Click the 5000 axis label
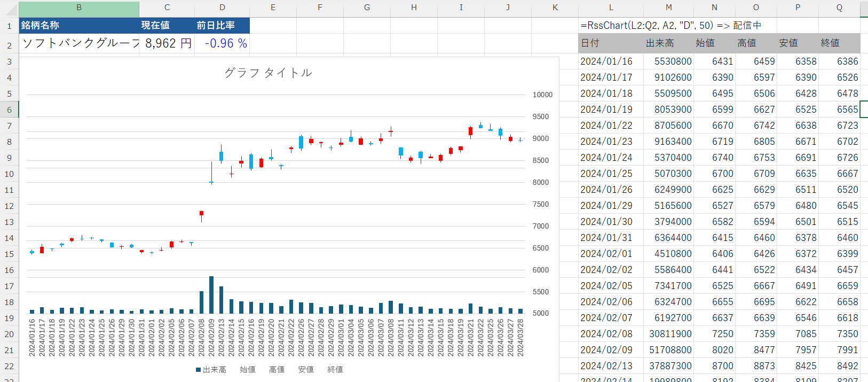The height and width of the screenshot is (382, 868). [541, 313]
